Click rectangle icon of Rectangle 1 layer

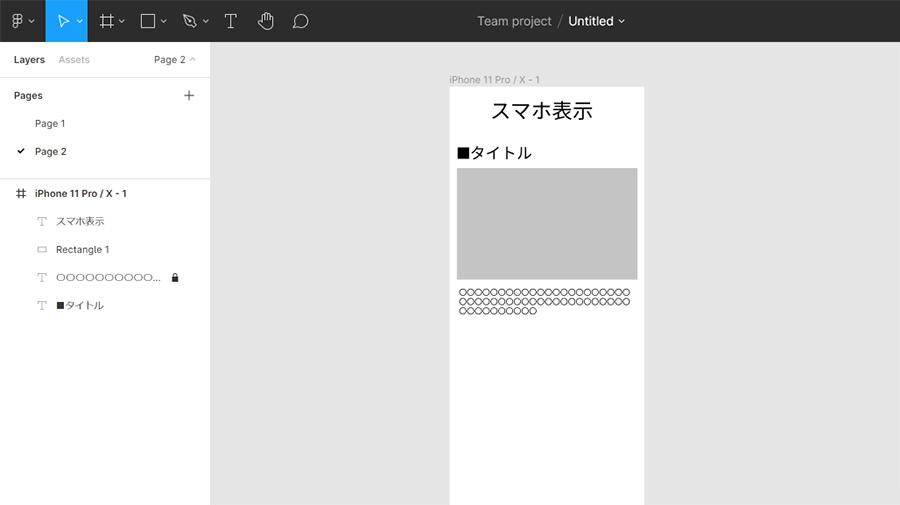42,250
